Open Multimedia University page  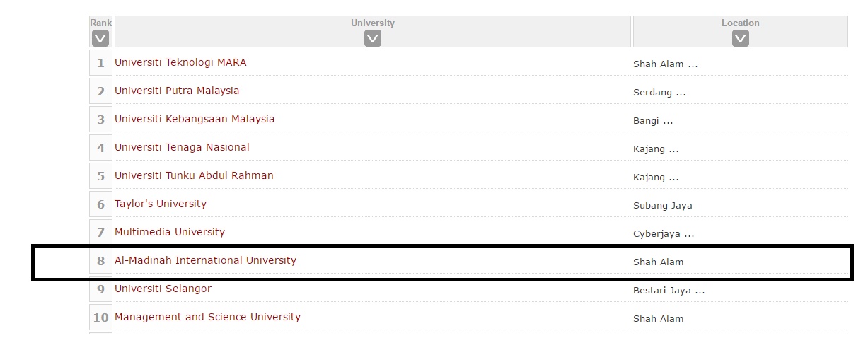coord(170,232)
